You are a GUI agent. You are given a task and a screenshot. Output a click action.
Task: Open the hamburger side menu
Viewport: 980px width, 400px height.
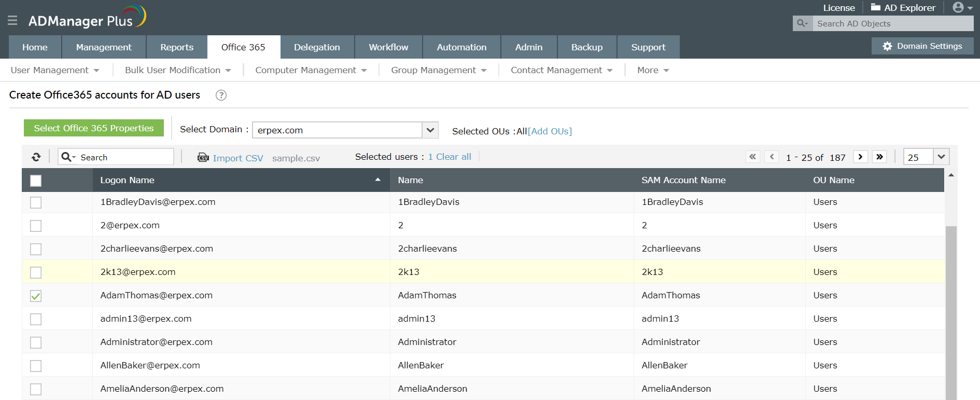(x=12, y=20)
